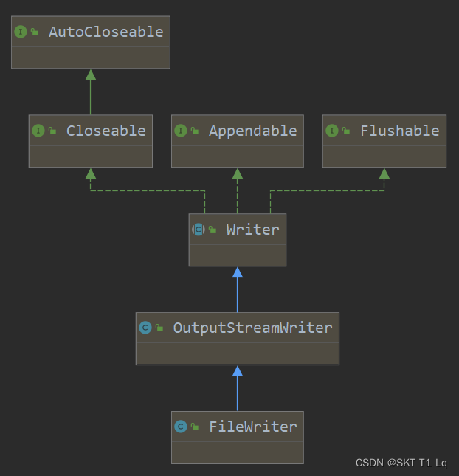Click the lock icon beside FileWriter
The image size is (459, 476).
[195, 427]
